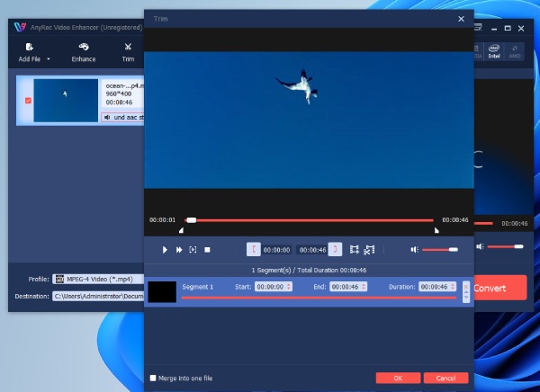Adjust the Segment 1 Start time stepper
The height and width of the screenshot is (392, 540).
289,286
